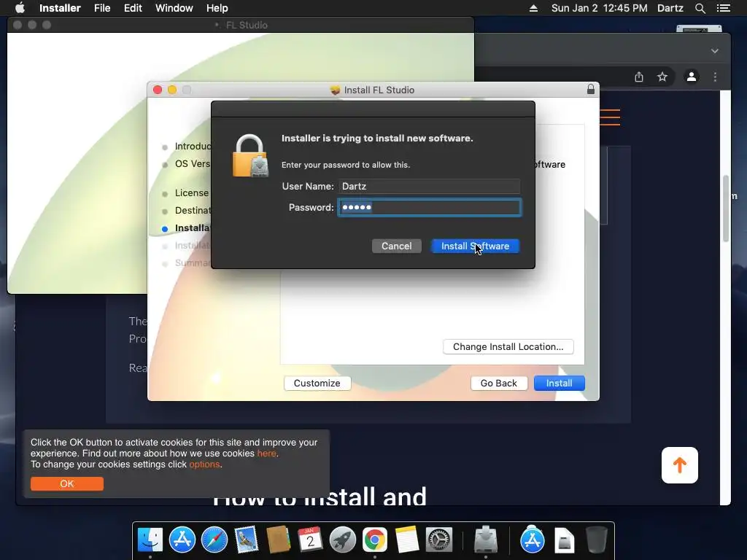Launch Safari from the Dock
Image resolution: width=747 pixels, height=560 pixels.
point(214,540)
